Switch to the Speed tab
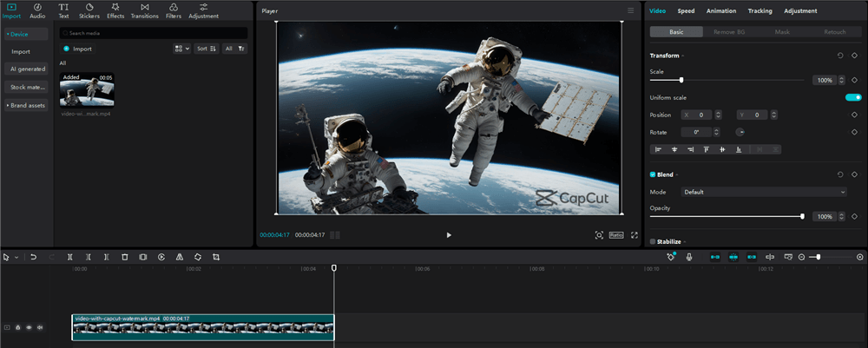868x348 pixels. [686, 11]
